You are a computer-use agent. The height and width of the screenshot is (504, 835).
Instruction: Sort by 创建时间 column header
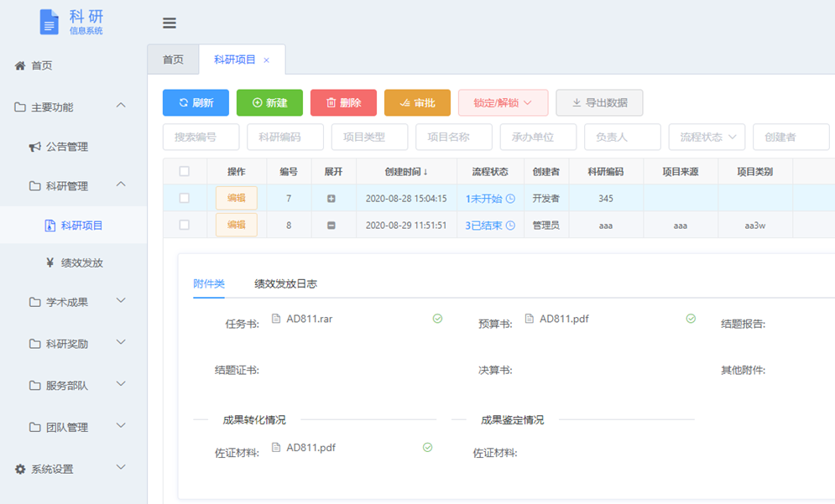(x=406, y=171)
